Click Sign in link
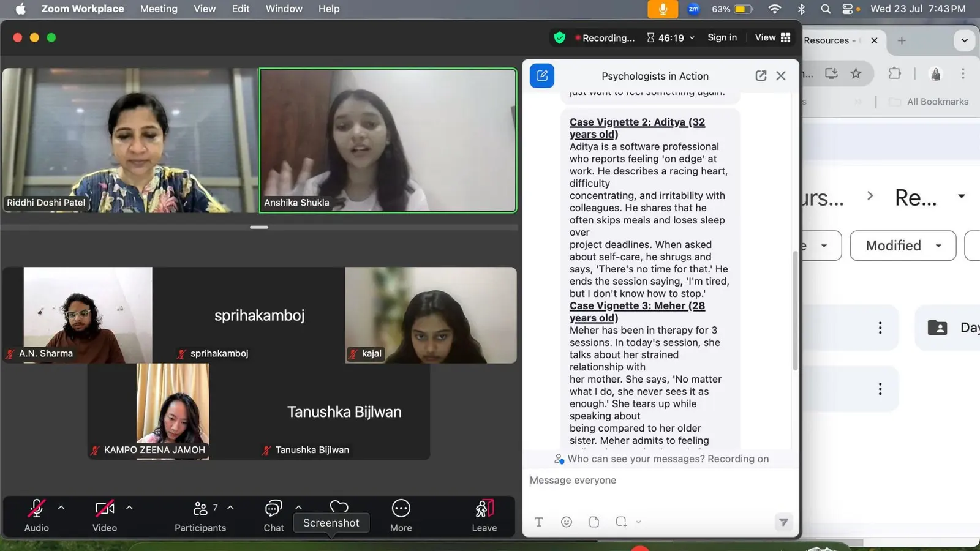 [722, 37]
